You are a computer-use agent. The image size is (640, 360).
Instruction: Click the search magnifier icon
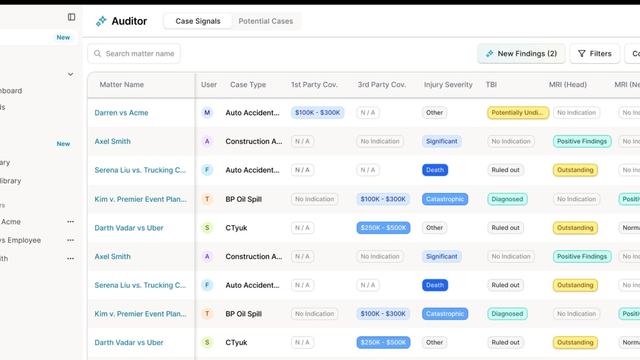pyautogui.click(x=98, y=53)
